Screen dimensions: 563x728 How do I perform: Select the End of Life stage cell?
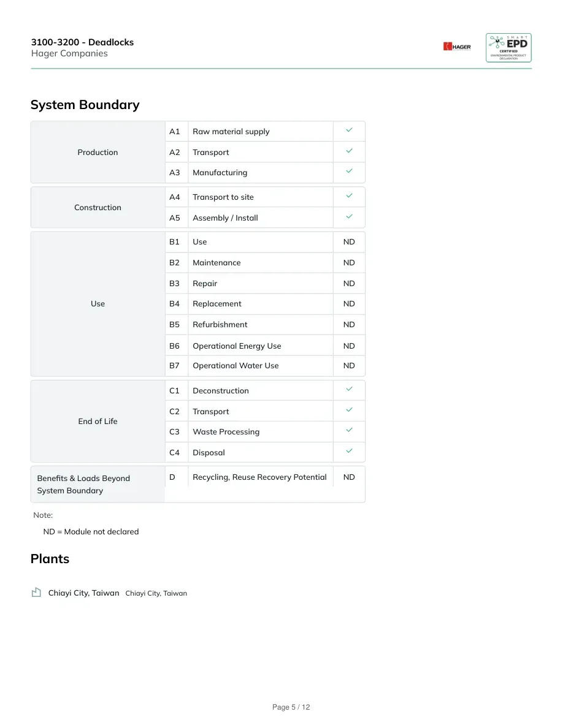[98, 421]
